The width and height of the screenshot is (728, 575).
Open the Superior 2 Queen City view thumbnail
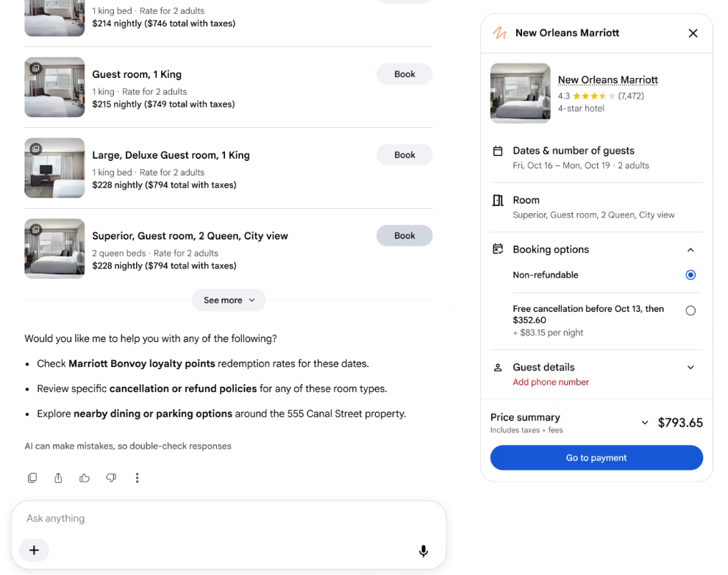coord(55,249)
